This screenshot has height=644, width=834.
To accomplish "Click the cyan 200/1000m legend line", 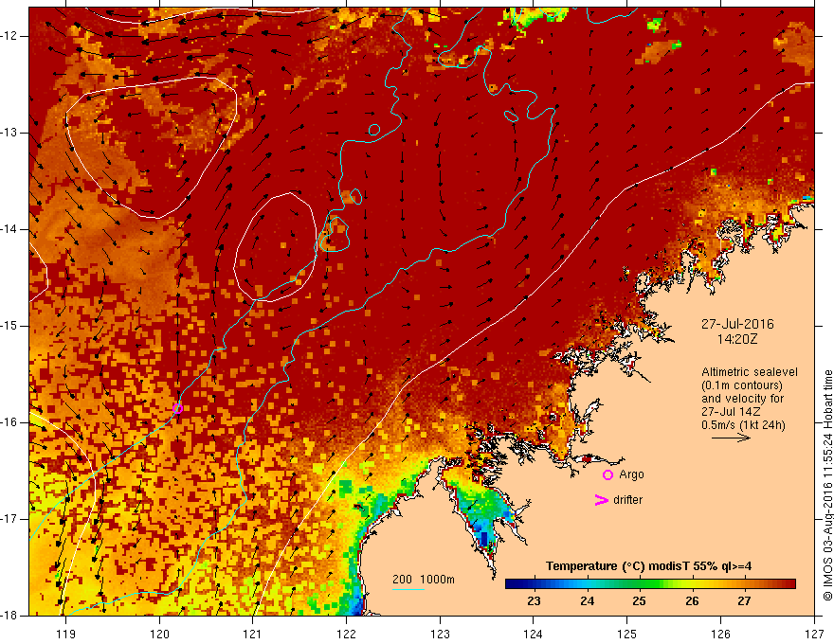I will click(x=408, y=589).
